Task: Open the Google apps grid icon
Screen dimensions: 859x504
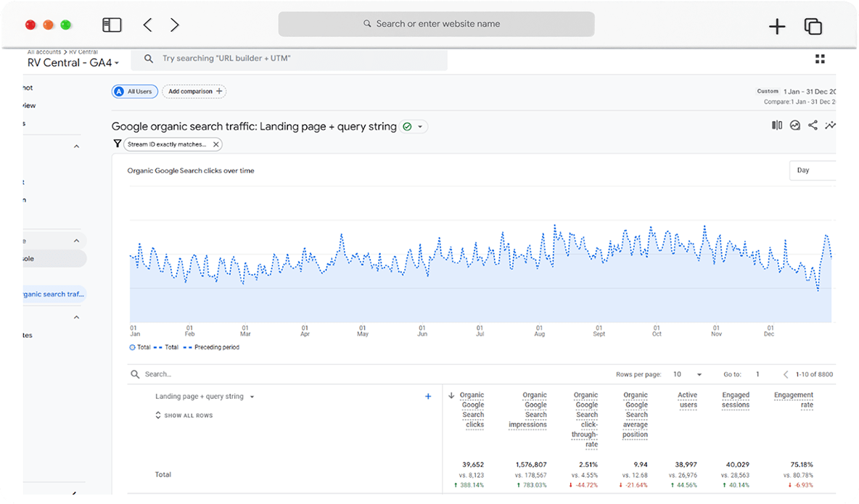Action: pos(820,59)
